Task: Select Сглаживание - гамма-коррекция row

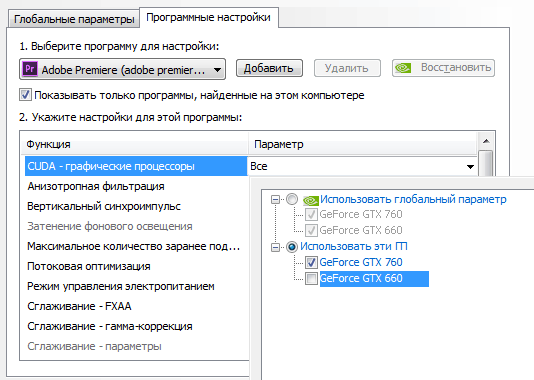Action: pos(136,326)
